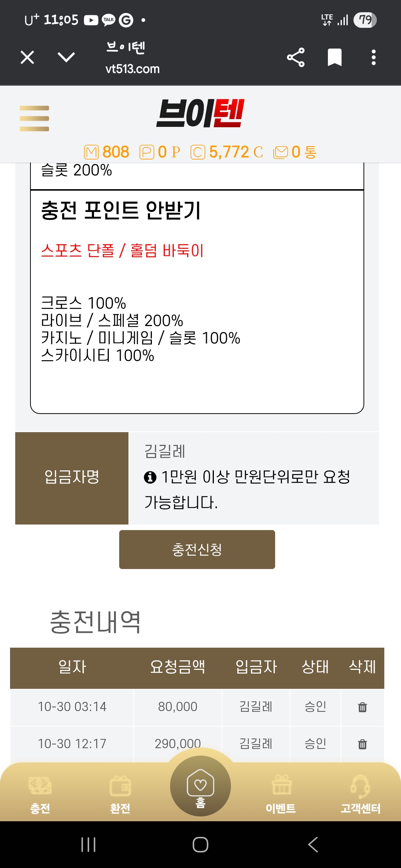Tap the bookmark icon

(x=335, y=57)
